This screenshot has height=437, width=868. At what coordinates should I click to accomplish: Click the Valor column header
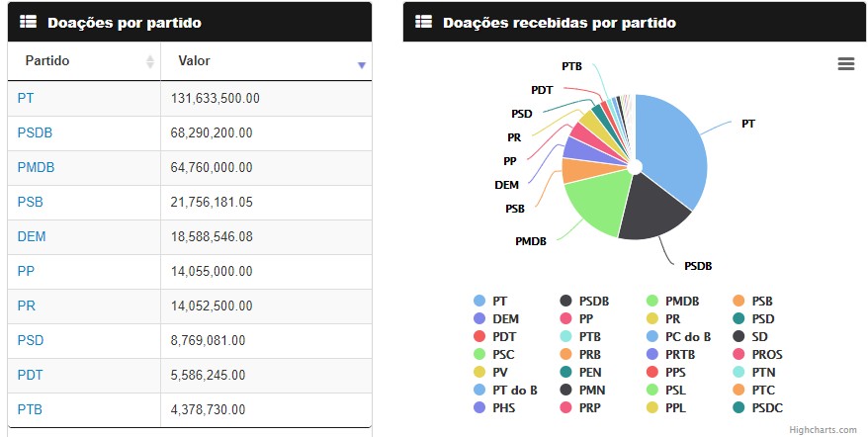pos(195,61)
